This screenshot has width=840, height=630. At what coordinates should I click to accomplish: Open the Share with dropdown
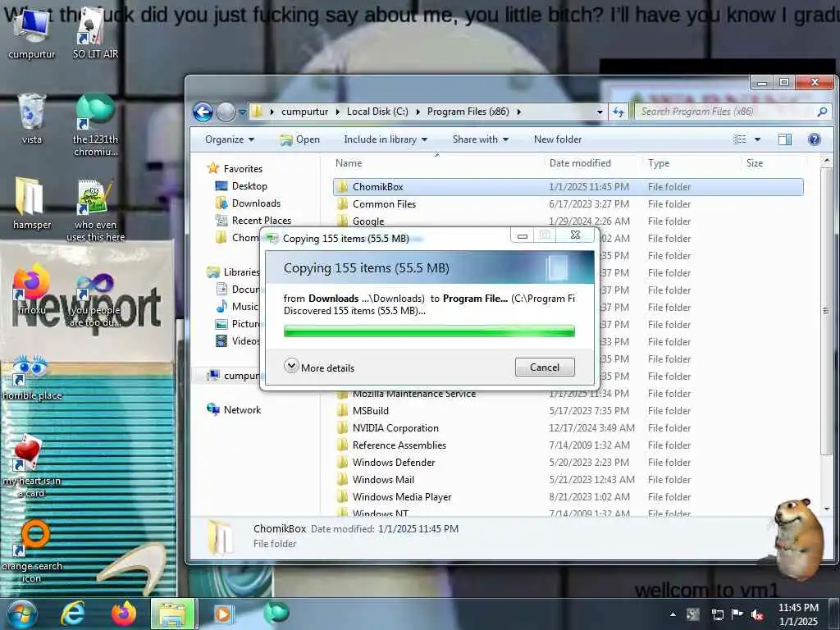(480, 139)
